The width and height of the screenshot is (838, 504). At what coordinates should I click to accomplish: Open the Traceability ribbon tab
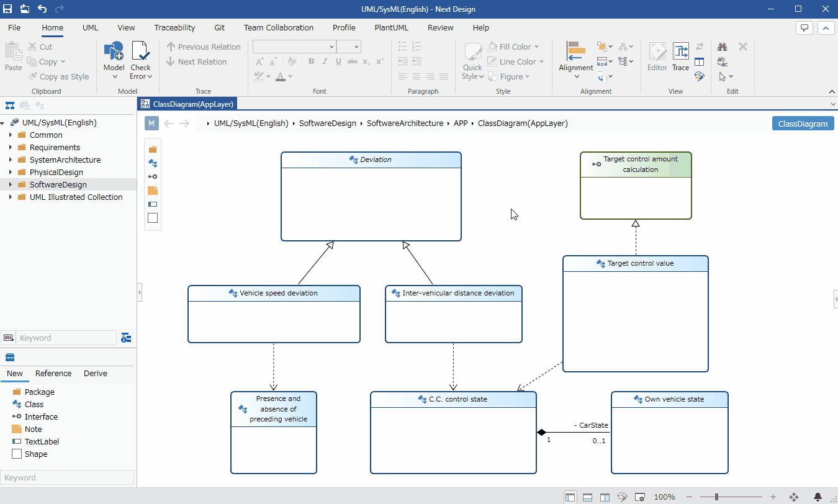(x=174, y=27)
